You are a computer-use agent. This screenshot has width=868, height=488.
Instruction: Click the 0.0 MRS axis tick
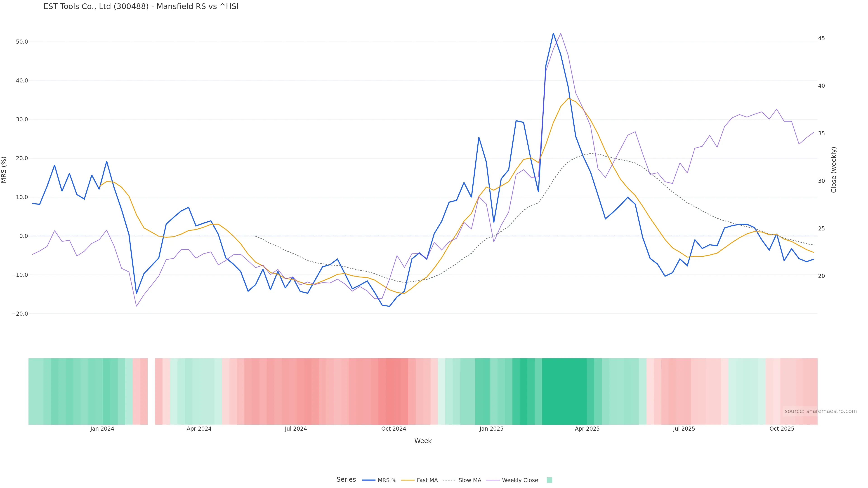click(23, 236)
